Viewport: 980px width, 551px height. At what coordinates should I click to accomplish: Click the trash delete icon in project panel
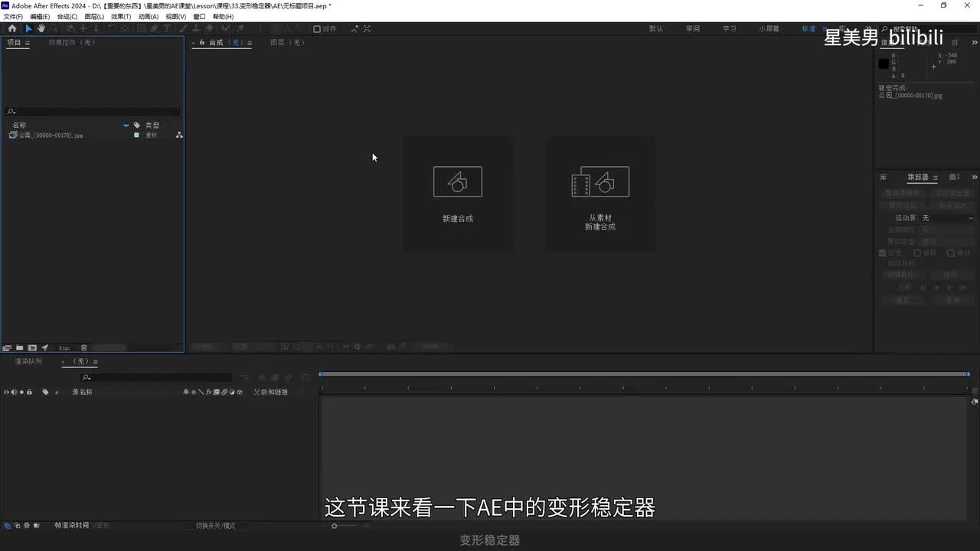point(84,347)
